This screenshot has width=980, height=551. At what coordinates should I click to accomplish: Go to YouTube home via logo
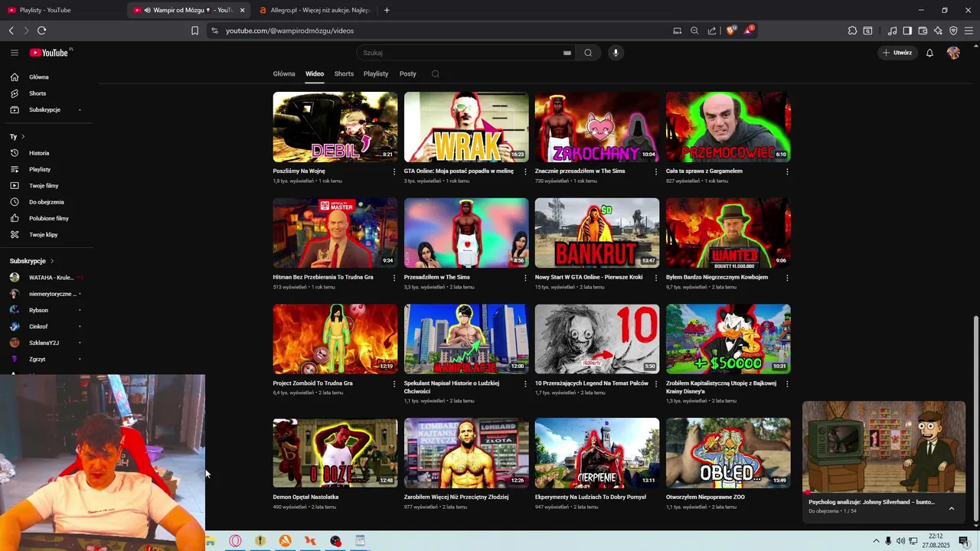click(x=50, y=53)
